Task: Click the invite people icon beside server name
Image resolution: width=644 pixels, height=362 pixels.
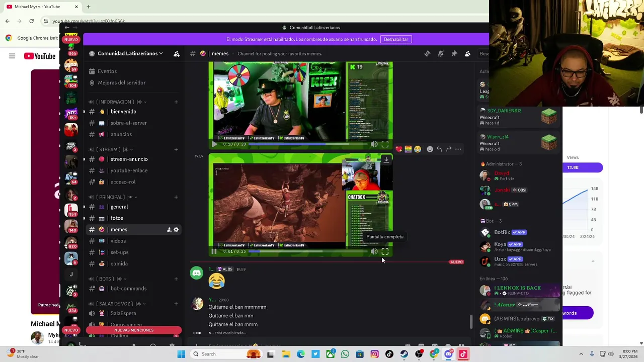Action: coord(177,54)
